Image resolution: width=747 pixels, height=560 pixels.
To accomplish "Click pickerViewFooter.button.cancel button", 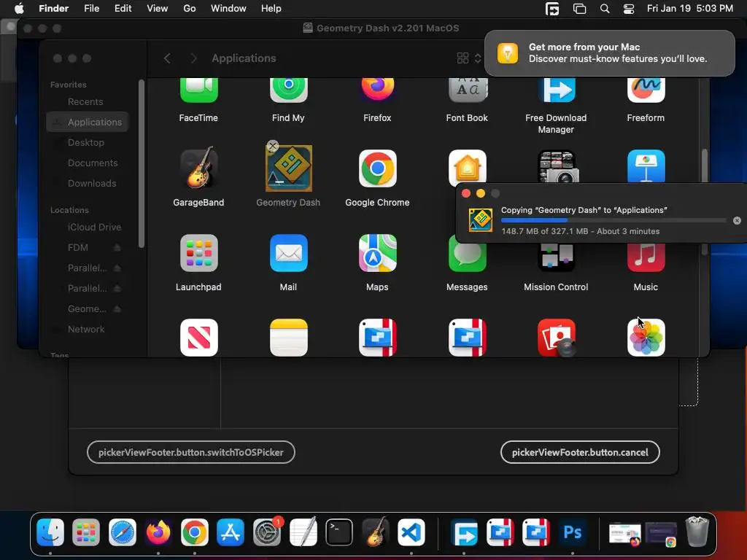I will tap(580, 452).
